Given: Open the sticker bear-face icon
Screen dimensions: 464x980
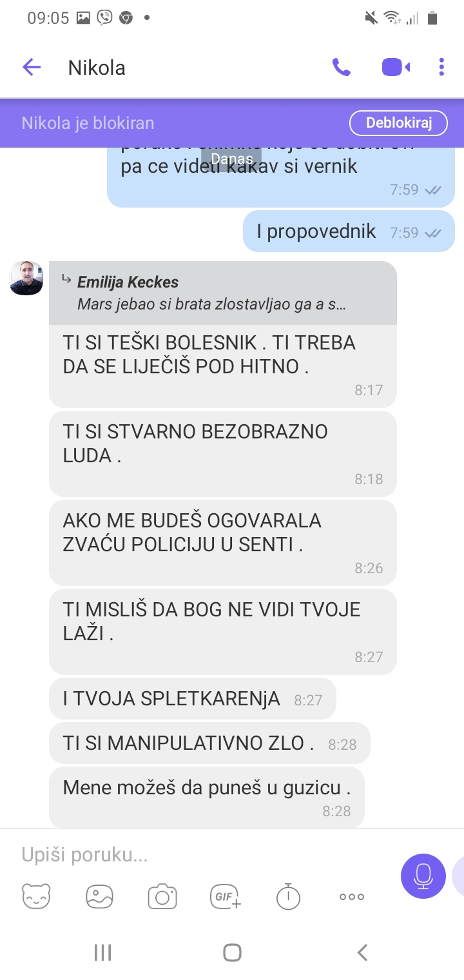Looking at the screenshot, I should coord(36,896).
